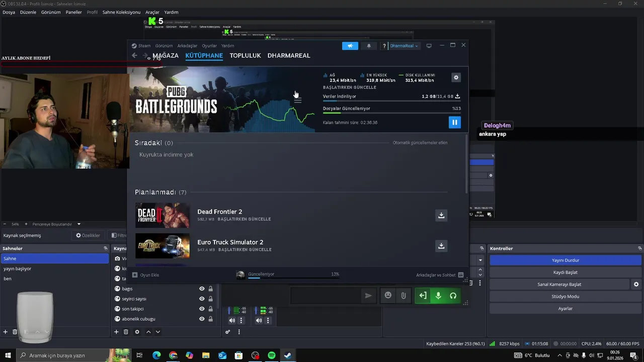Viewport: 644px width, 362px height.
Task: Open advanced audio properties gears icon
Action: 228,332
